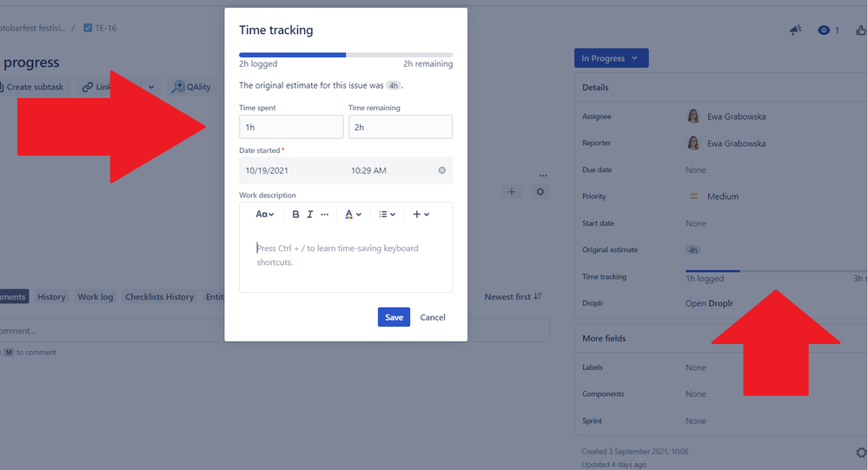This screenshot has height=470, width=868.
Task: Click the time tracking progress bar in dialog
Action: click(x=346, y=55)
